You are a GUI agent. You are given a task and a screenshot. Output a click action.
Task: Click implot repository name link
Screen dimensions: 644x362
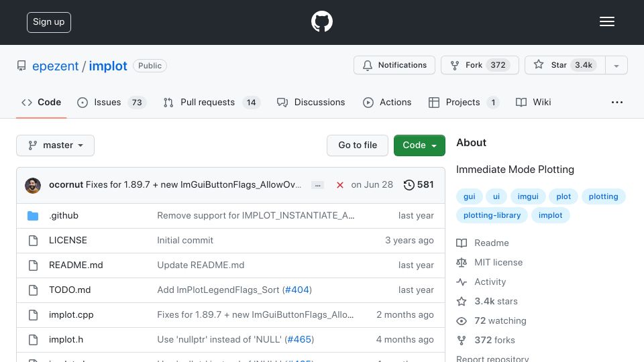[108, 66]
